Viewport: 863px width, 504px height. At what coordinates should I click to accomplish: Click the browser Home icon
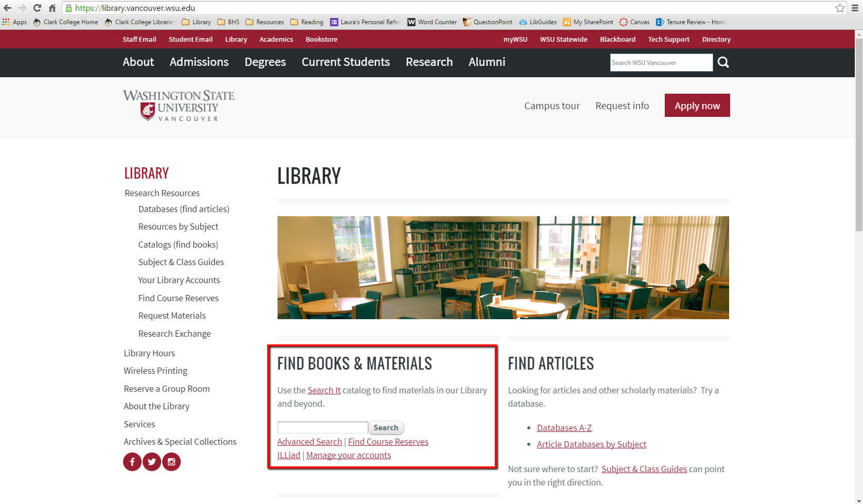tap(51, 8)
